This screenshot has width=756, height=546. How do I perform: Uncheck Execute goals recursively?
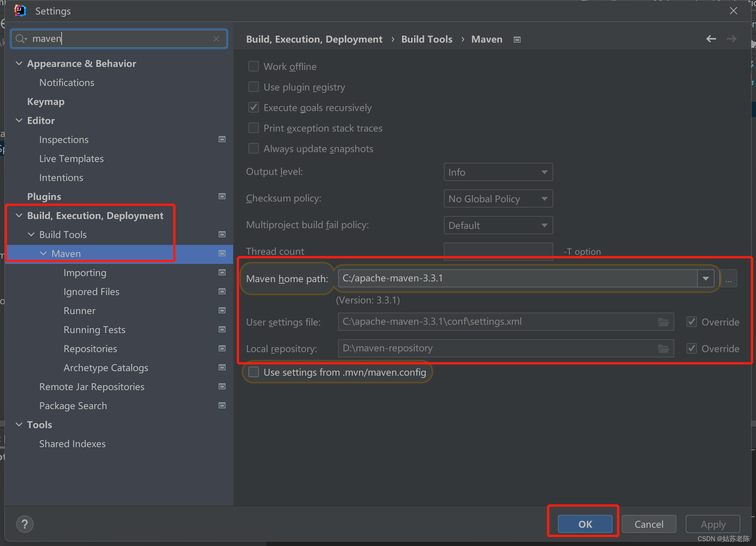(x=254, y=108)
